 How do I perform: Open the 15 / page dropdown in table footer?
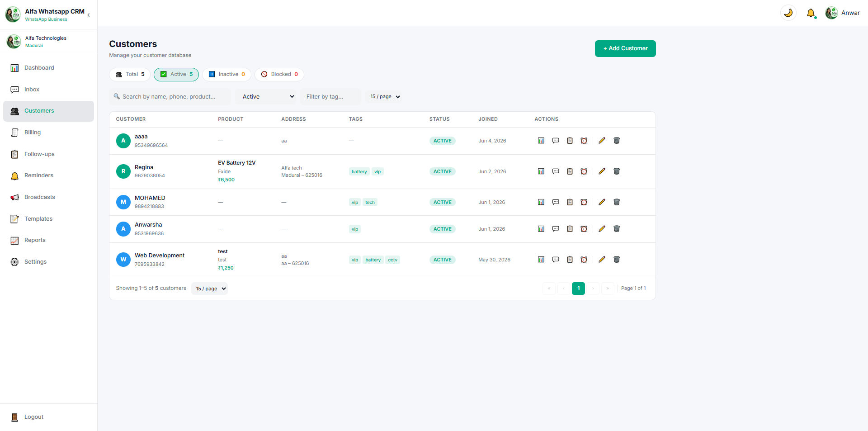coord(210,289)
